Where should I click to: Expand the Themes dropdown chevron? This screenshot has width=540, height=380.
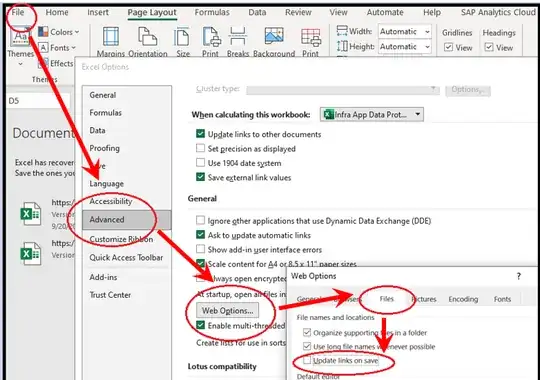coord(20,64)
